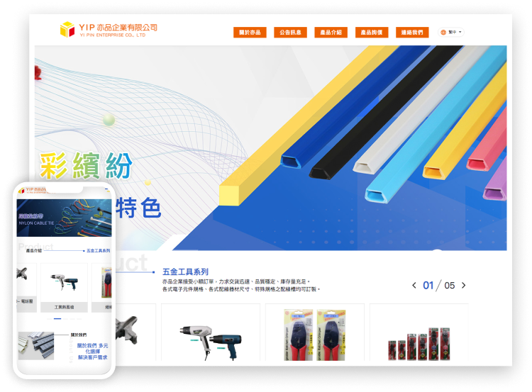This screenshot has height=392, width=532.
Task: Go to previous product slide arrow
Action: coord(414,286)
